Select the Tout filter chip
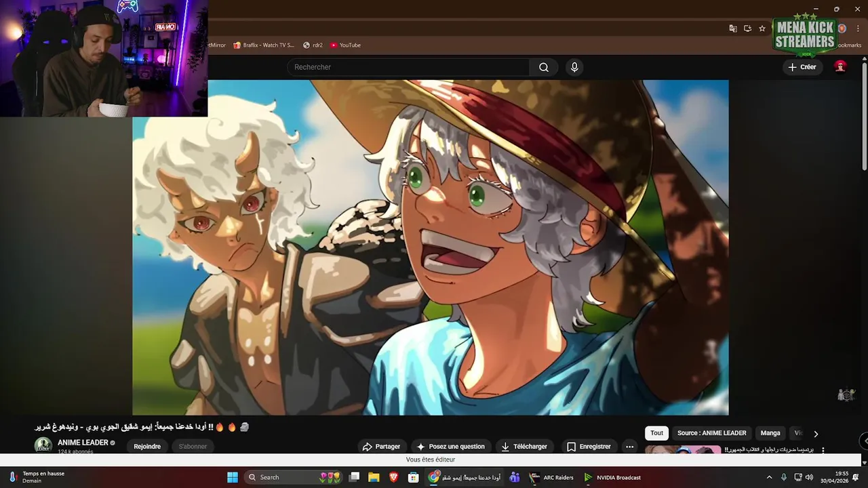Screen dimensions: 868x488 pos(656,433)
